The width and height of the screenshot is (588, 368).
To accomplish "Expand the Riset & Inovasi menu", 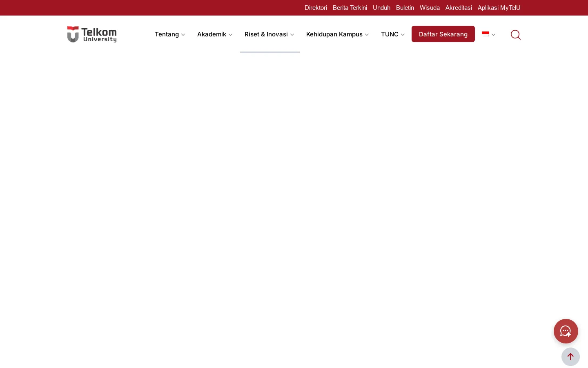I will (269, 34).
